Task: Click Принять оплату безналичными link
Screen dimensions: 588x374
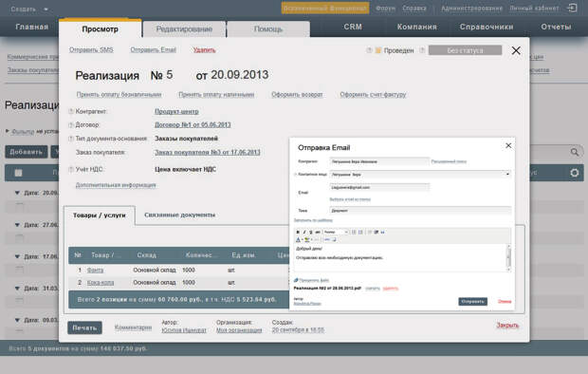Action: 119,94
